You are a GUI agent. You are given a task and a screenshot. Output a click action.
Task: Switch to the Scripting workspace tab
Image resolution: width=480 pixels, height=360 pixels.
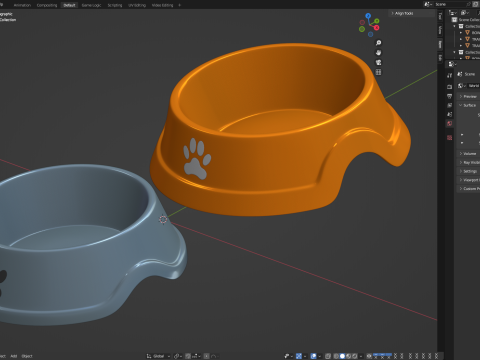point(115,5)
